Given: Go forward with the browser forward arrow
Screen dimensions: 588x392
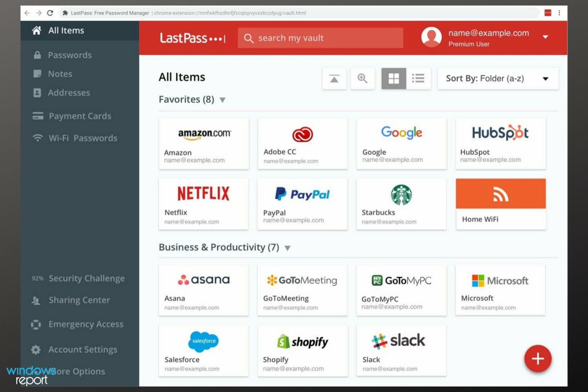Looking at the screenshot, I should (x=39, y=13).
